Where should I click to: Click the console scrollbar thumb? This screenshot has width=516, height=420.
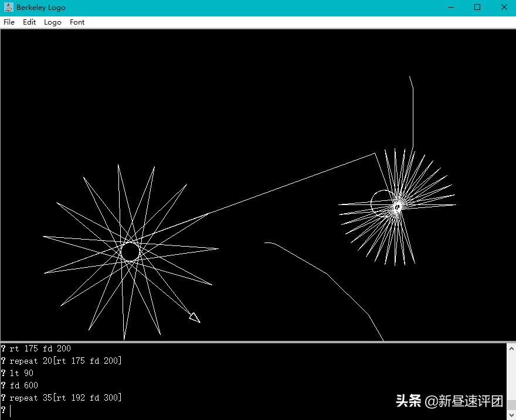point(511,405)
